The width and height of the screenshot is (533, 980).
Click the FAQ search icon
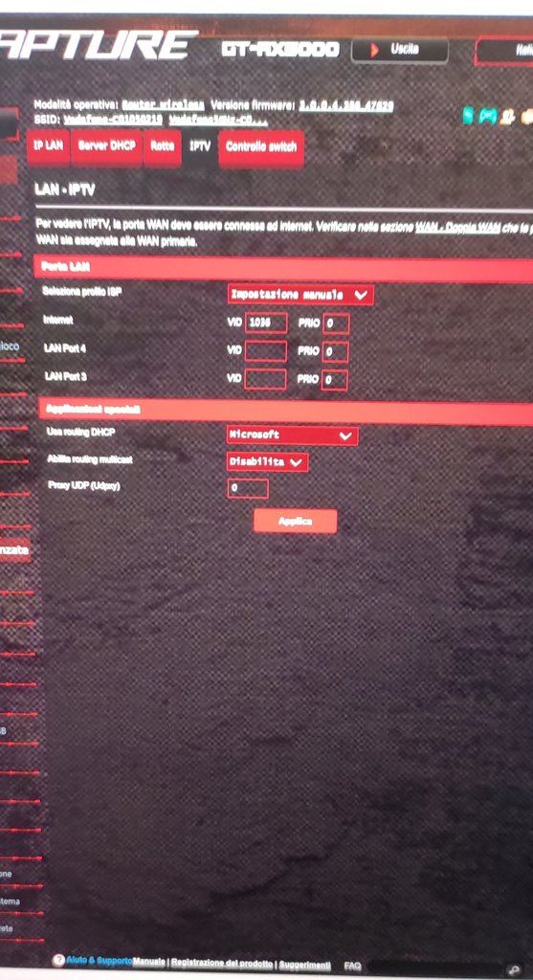[x=514, y=969]
